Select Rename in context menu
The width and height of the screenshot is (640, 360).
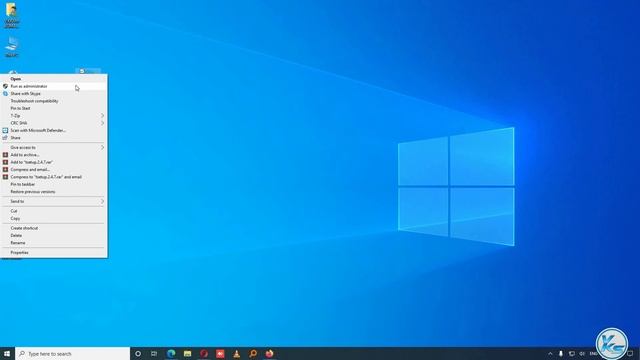(54, 243)
